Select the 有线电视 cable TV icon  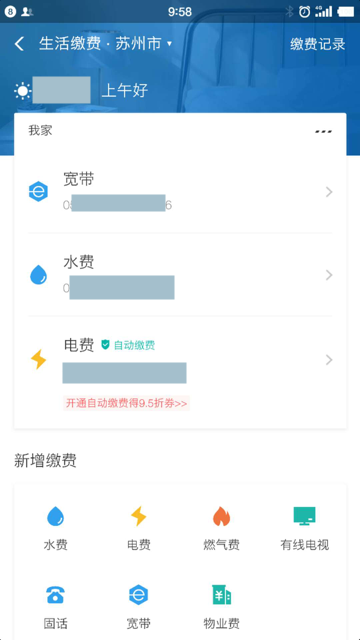click(x=304, y=516)
